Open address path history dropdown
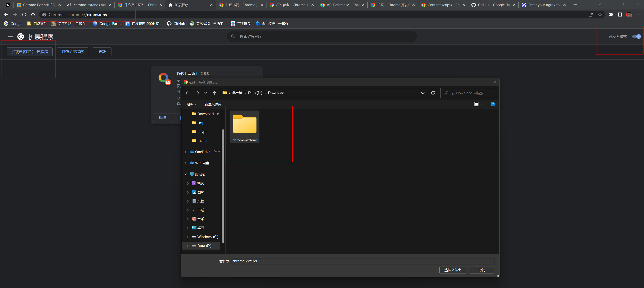The width and height of the screenshot is (644, 288). (x=423, y=93)
